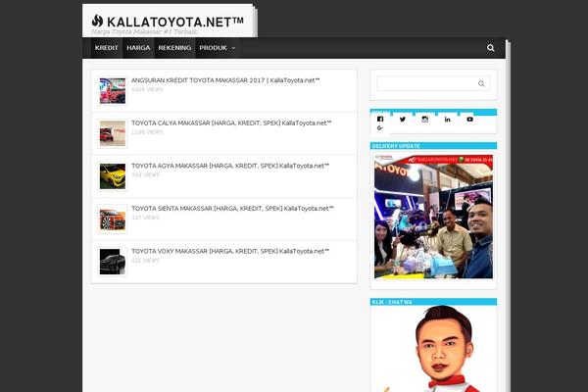The width and height of the screenshot is (588, 392).
Task: Open the Twitter social icon
Action: 403,120
